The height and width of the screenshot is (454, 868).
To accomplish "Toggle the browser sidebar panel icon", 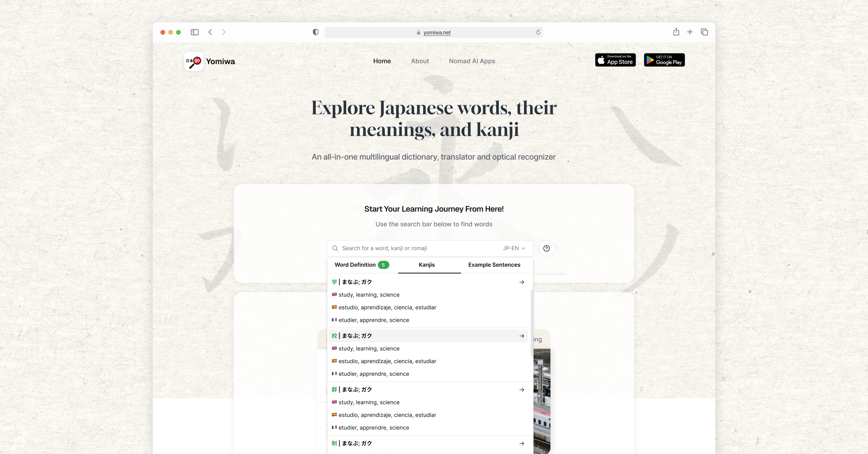I will click(195, 32).
